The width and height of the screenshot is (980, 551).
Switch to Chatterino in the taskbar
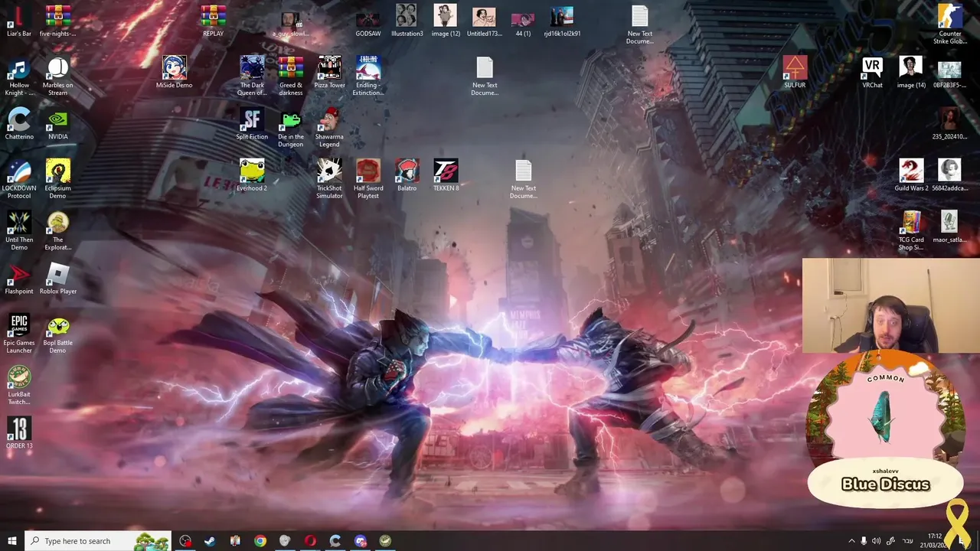point(335,541)
